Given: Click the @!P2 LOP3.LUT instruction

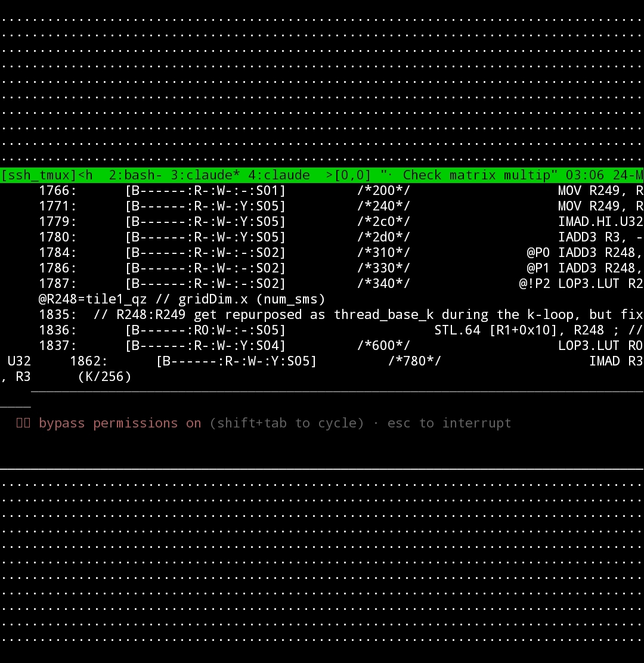Looking at the screenshot, I should pos(581,284).
